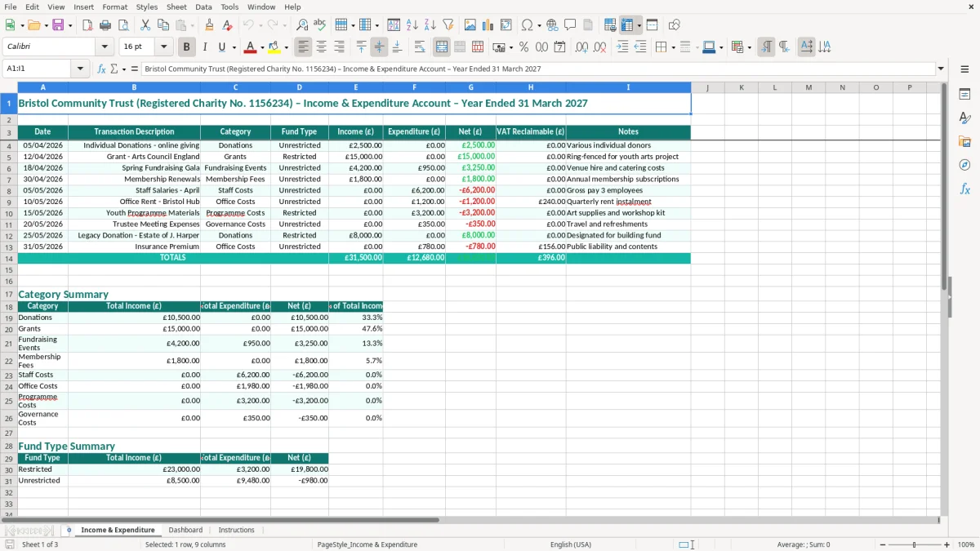Click the Sort Ascending icon
Image resolution: width=980 pixels, height=551 pixels.
pos(412,25)
